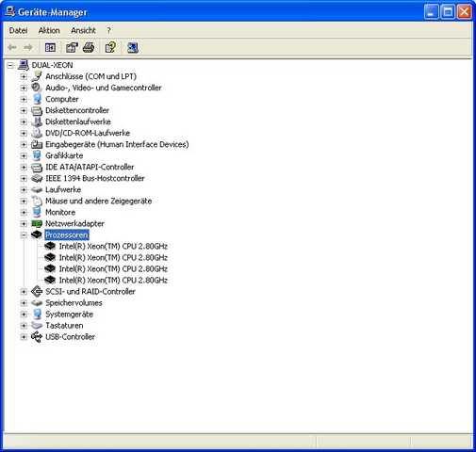Click the Tastaturen keyboard icon
The width and height of the screenshot is (476, 452).
tap(37, 326)
